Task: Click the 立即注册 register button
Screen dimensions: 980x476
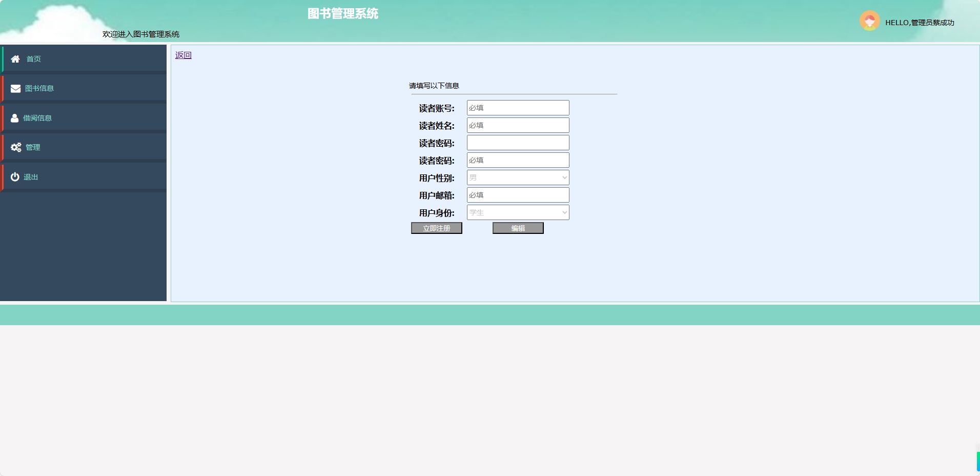Action: (x=436, y=228)
